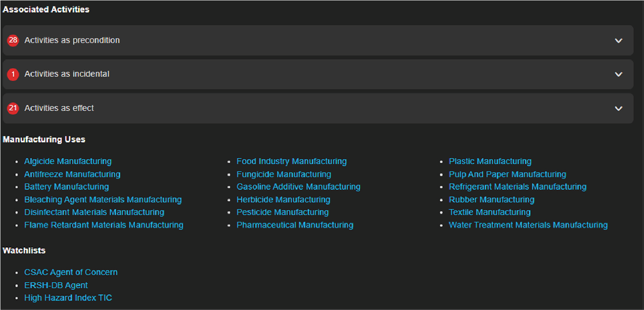Open Gasoline Additive Manufacturing link
Screen dimensions: 644x310
pyautogui.click(x=298, y=187)
